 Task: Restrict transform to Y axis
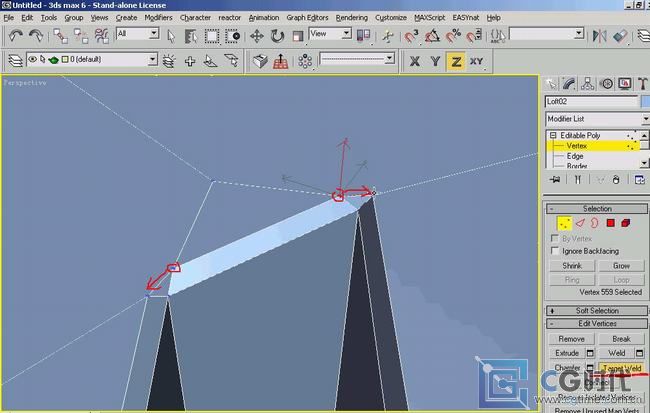click(435, 61)
